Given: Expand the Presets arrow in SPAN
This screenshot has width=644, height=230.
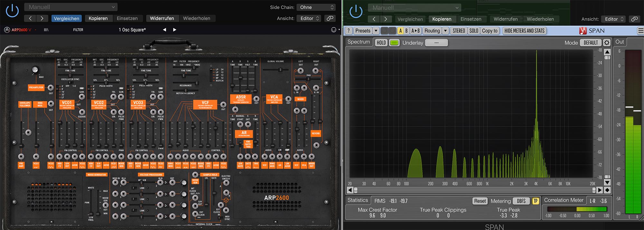Looking at the screenshot, I should click(x=376, y=31).
